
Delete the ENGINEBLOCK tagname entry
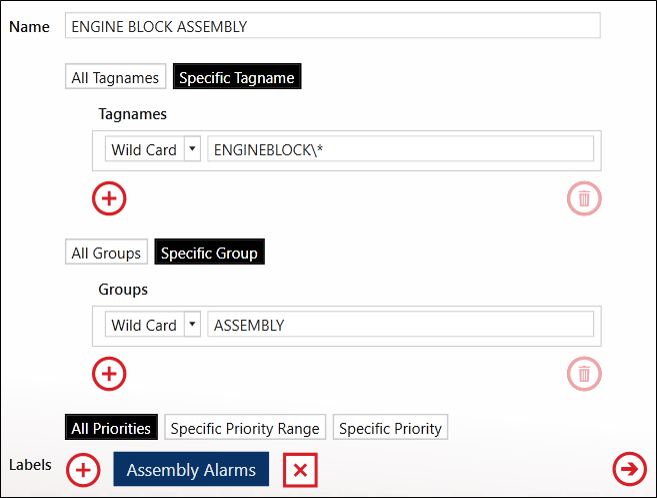(x=584, y=199)
